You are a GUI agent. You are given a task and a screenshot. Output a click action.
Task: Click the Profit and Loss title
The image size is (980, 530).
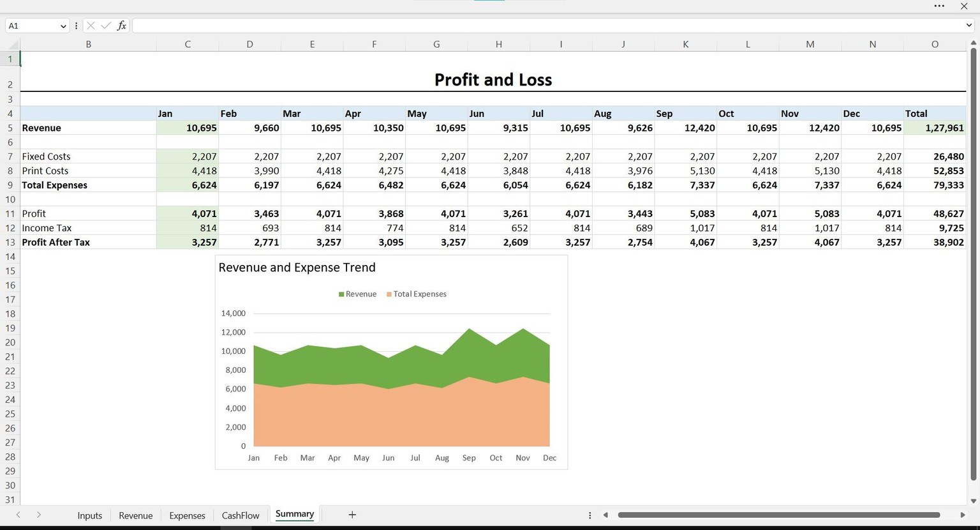pyautogui.click(x=493, y=80)
